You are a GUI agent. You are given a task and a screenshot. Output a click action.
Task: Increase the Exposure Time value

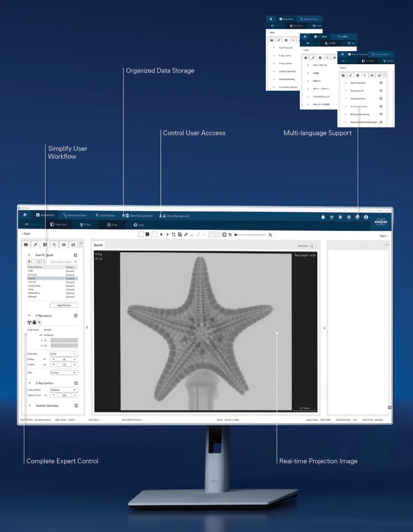(x=75, y=395)
